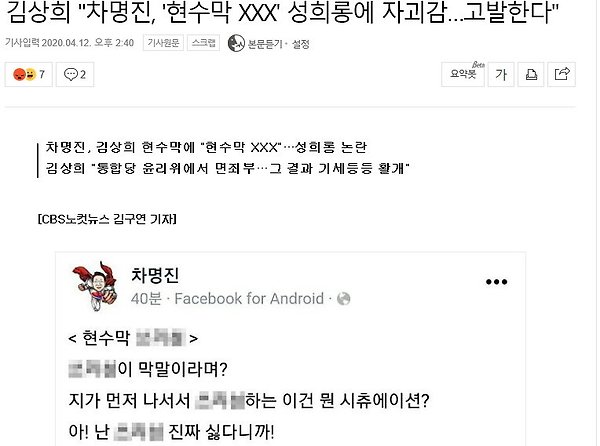Click the printer icon to print article
The height and width of the screenshot is (446, 600).
[x=531, y=74]
